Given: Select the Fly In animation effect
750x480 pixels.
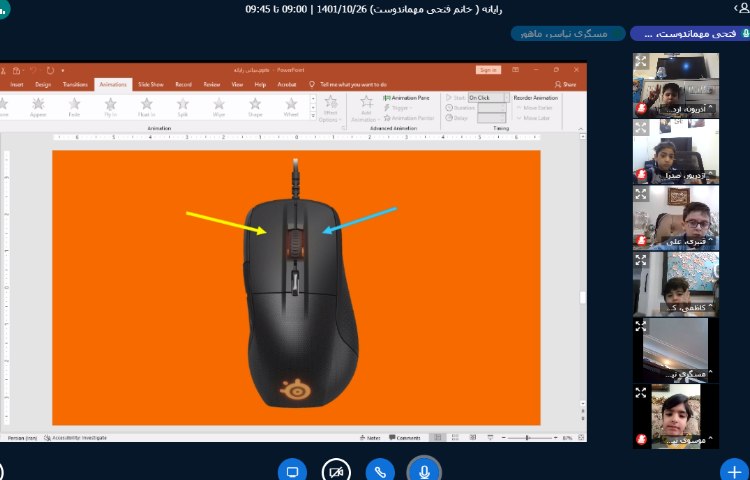Looking at the screenshot, I should (x=110, y=107).
